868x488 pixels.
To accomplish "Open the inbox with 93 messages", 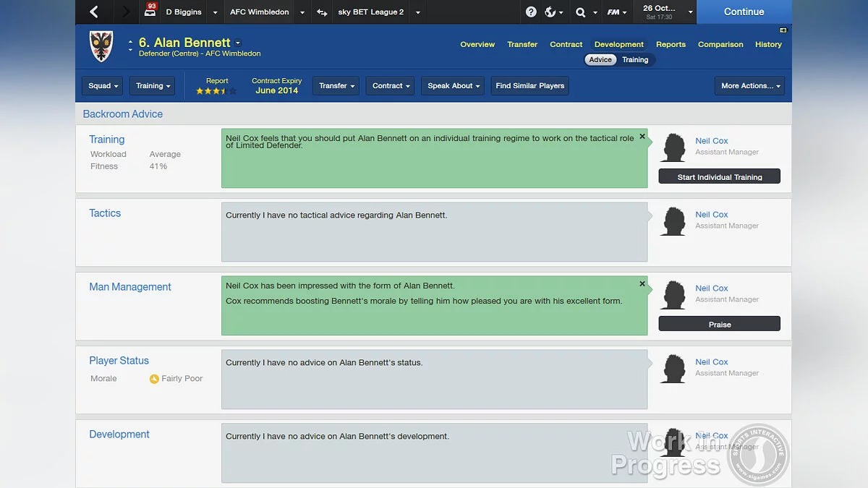I will click(150, 12).
